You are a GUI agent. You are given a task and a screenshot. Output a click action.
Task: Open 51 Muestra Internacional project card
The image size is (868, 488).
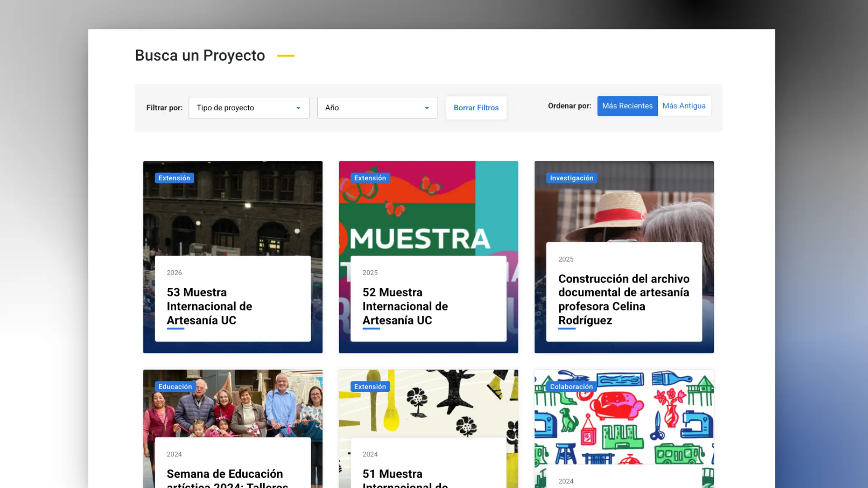[x=405, y=478]
